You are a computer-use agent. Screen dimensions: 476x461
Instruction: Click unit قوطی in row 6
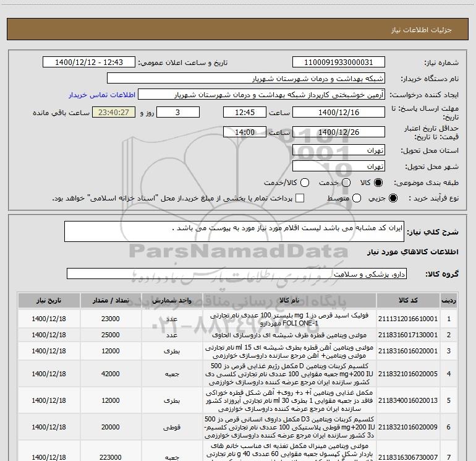pyautogui.click(x=172, y=427)
